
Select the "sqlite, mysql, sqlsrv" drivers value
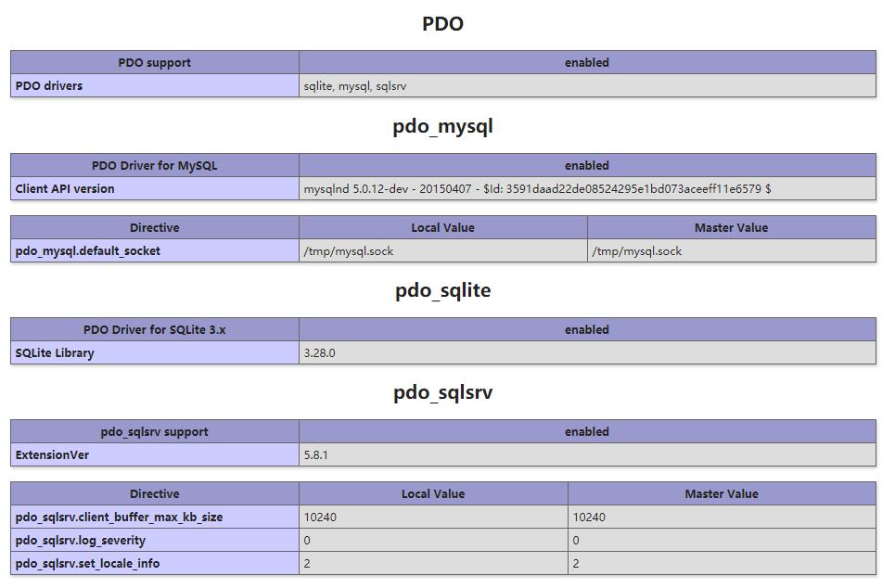pos(355,86)
